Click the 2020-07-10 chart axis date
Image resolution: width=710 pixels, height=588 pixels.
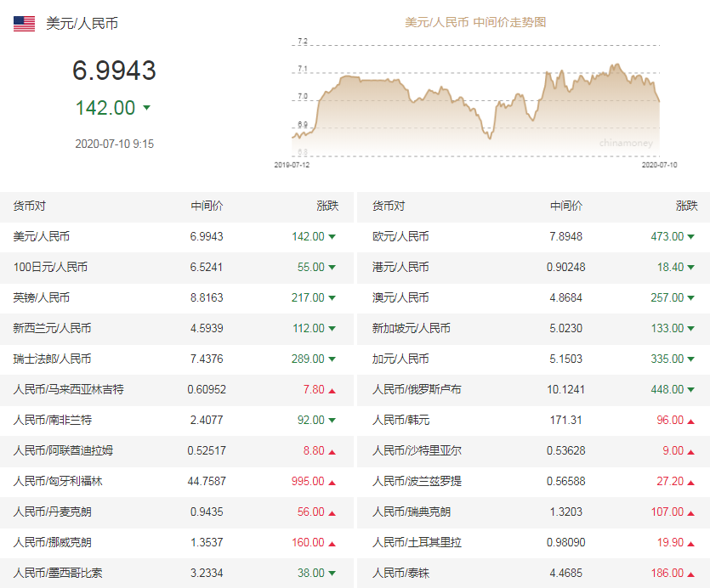point(659,165)
